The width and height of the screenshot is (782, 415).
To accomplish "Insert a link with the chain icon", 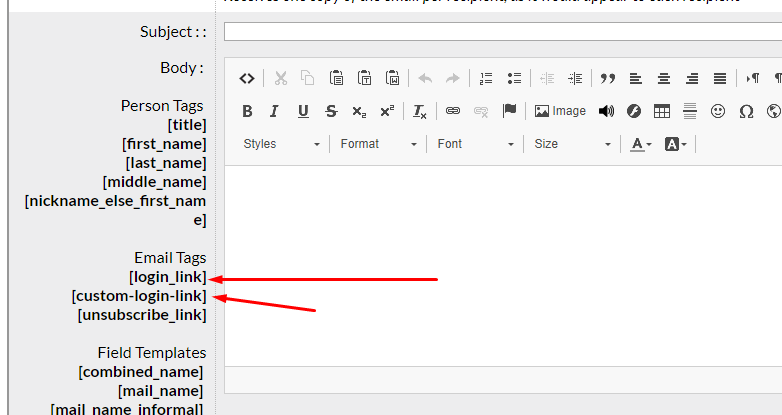I will [453, 111].
